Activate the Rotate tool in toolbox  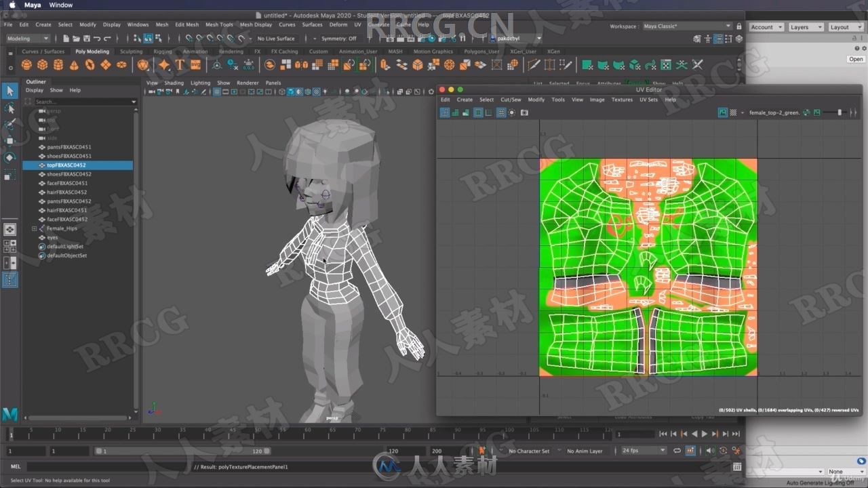click(x=9, y=157)
